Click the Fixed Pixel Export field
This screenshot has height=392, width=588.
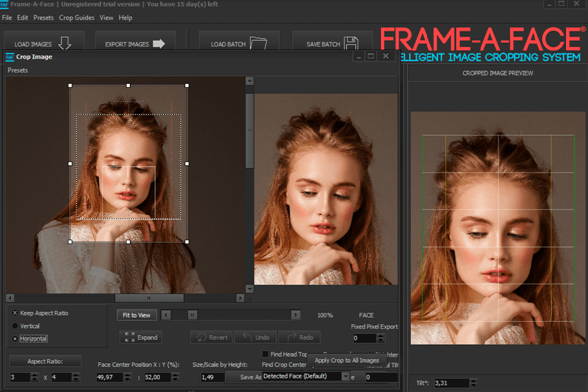point(364,338)
